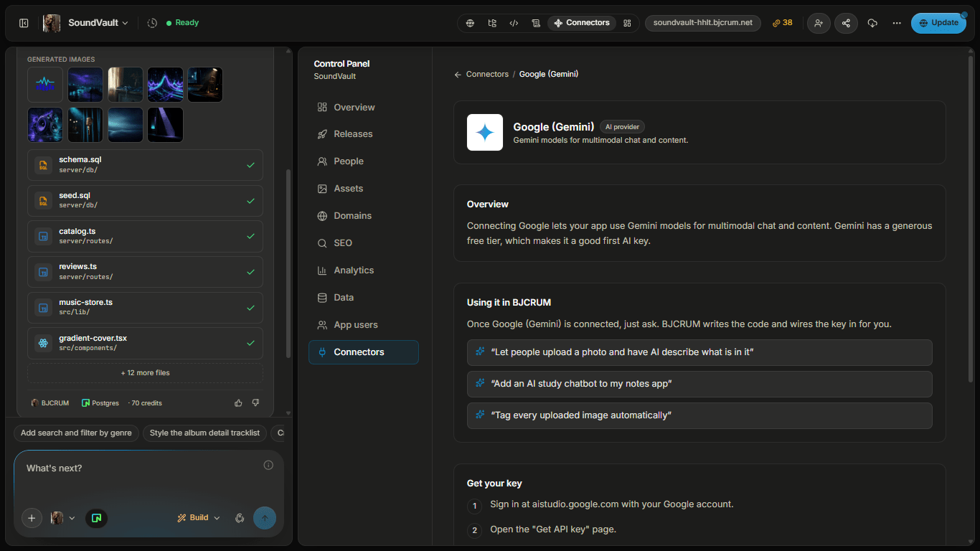980x551 pixels.
Task: Open schema.sql file row
Action: [x=145, y=165]
